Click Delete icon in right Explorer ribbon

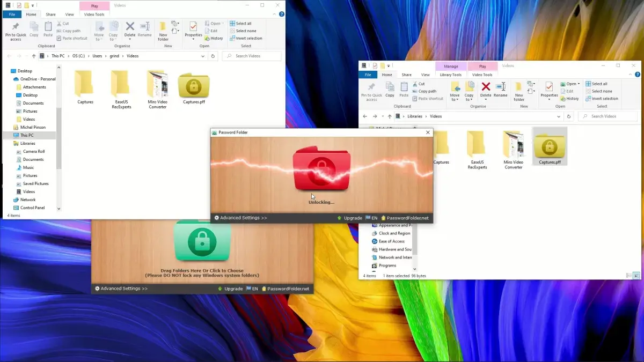486,89
